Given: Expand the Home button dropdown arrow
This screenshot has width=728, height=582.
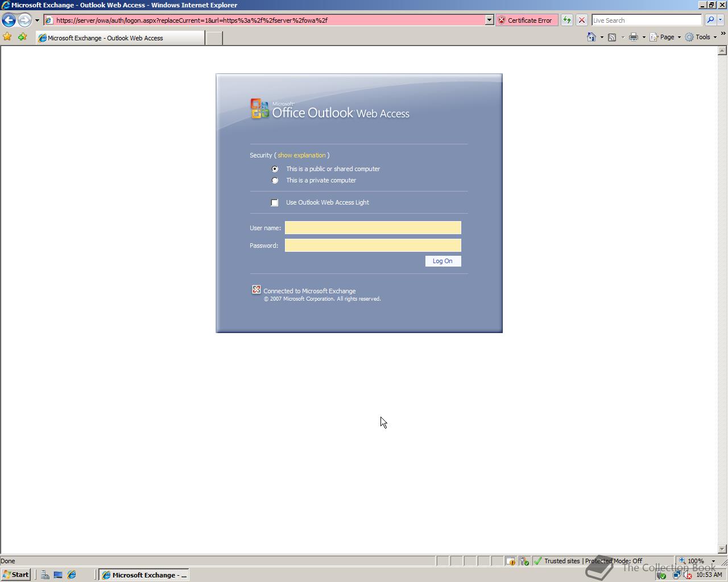Looking at the screenshot, I should coord(602,38).
